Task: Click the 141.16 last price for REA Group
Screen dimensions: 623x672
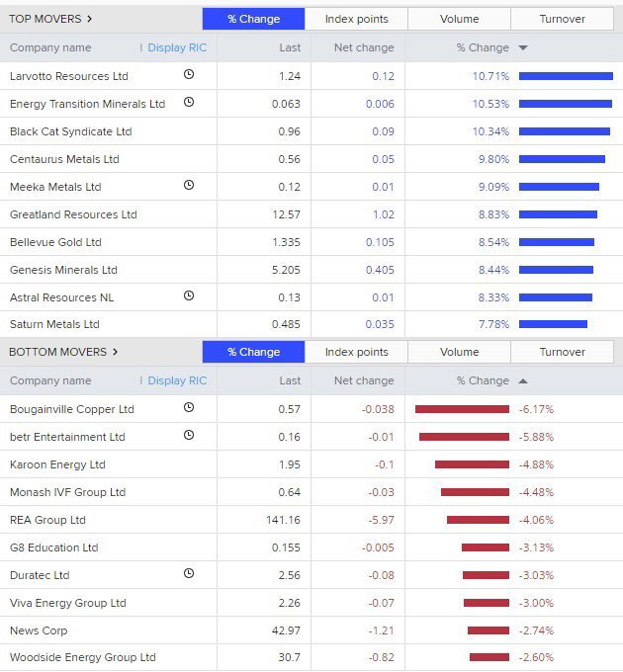Action: pos(283,520)
